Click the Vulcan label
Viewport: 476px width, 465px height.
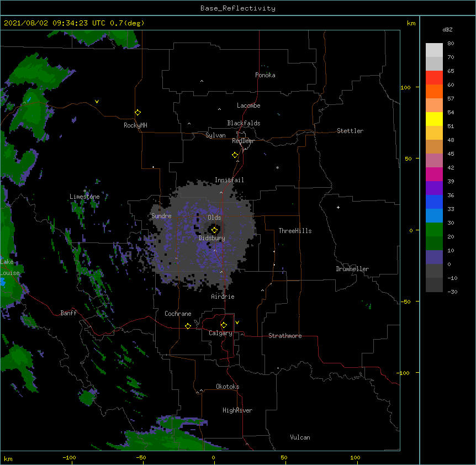point(300,437)
